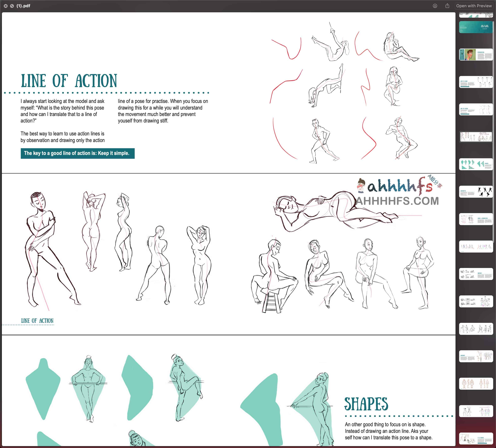Go to the Shapes page thumbnail
This screenshot has width=496, height=448.
tap(476, 164)
